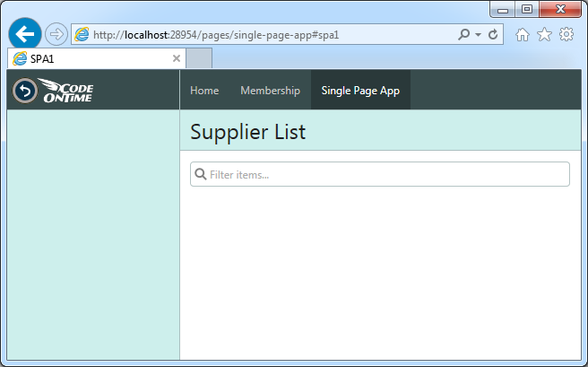Open the Home menu item
This screenshot has height=367, width=588.
[x=204, y=91]
